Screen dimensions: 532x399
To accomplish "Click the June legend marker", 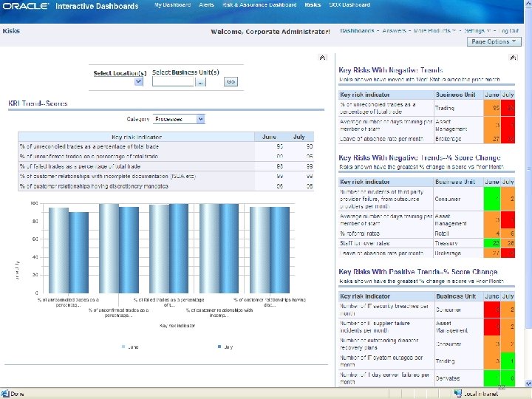I will [123, 346].
